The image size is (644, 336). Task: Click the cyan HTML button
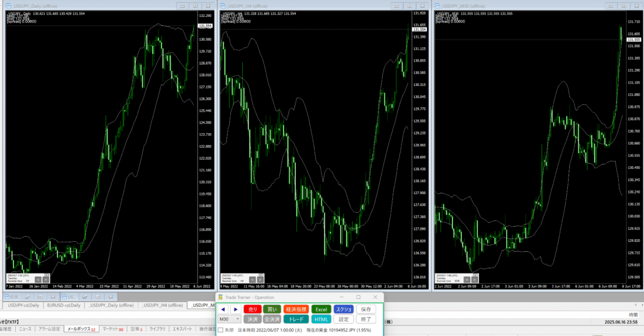[321, 319]
